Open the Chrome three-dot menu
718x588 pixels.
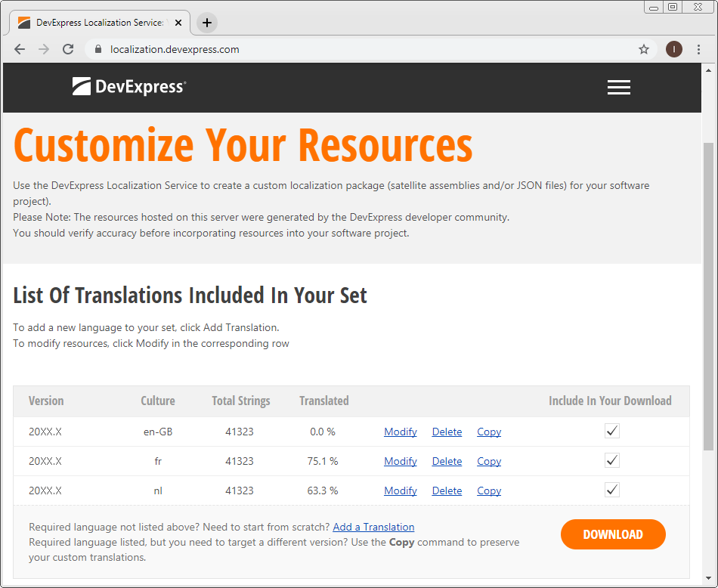coord(698,49)
